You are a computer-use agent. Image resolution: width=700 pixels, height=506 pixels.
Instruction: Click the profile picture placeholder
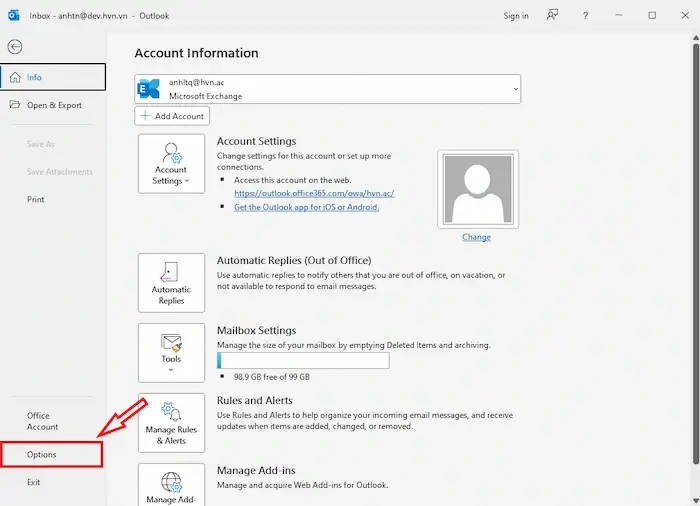point(478,189)
